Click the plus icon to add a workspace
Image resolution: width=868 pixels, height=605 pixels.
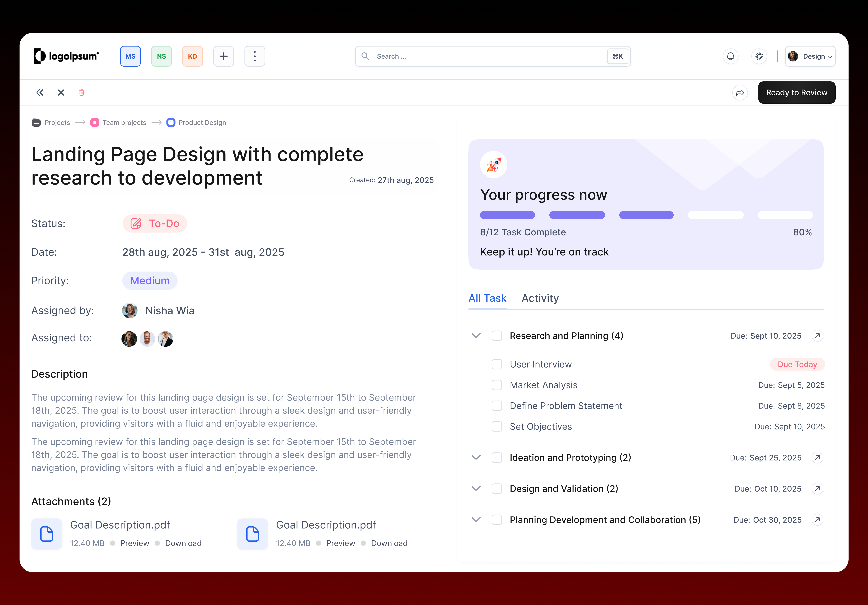coord(224,56)
